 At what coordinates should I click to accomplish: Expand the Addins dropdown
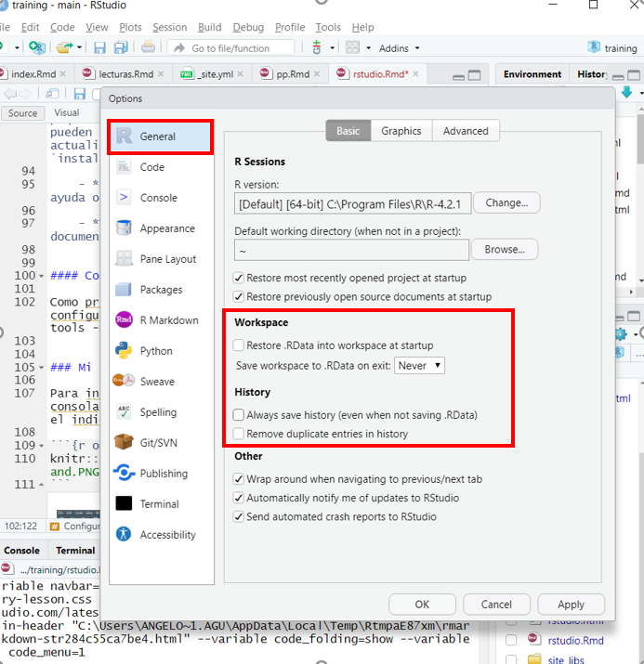pyautogui.click(x=399, y=48)
